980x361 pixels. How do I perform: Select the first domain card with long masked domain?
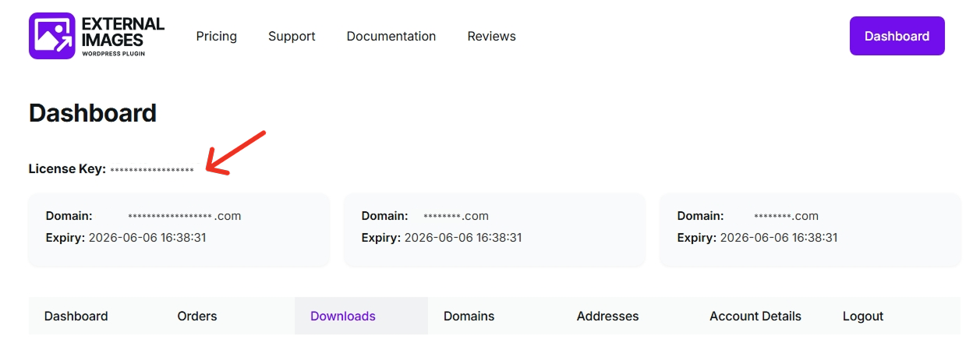[179, 230]
